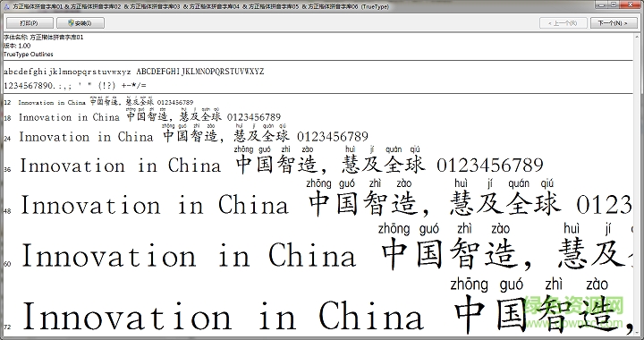Click 0123456789 in the 36-point sample
644x340 pixels.
[490, 165]
